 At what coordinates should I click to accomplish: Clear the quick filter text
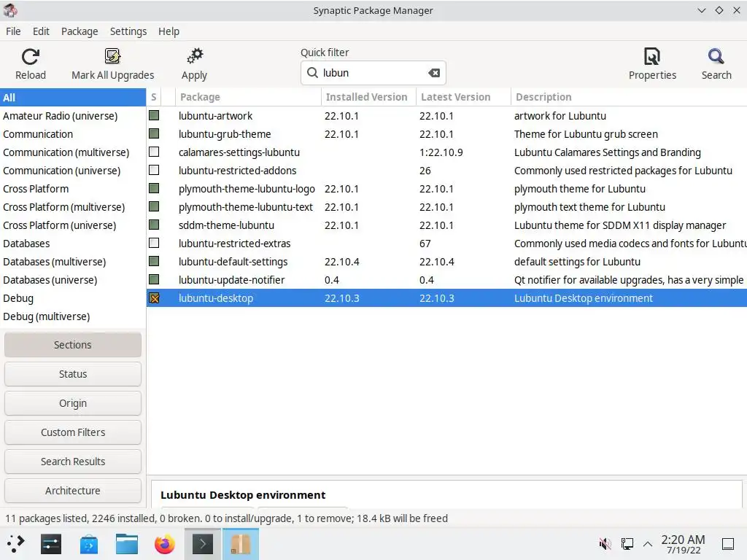pyautogui.click(x=434, y=73)
